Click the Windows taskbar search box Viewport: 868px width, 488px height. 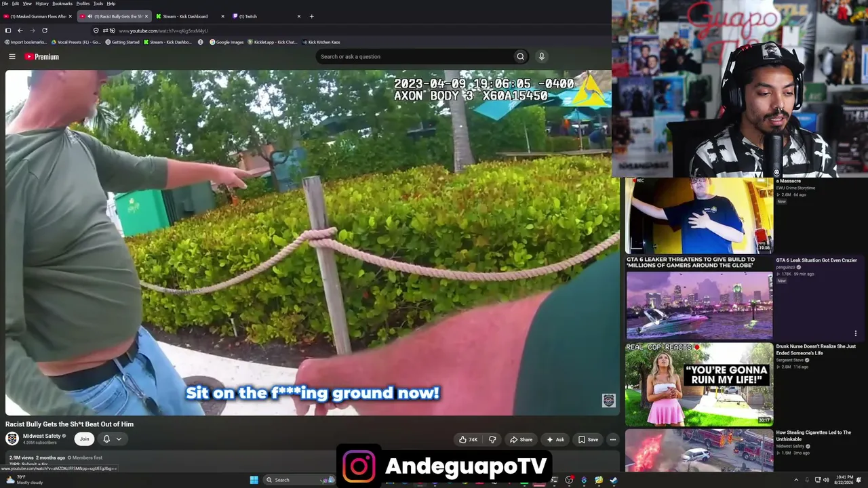(298, 480)
